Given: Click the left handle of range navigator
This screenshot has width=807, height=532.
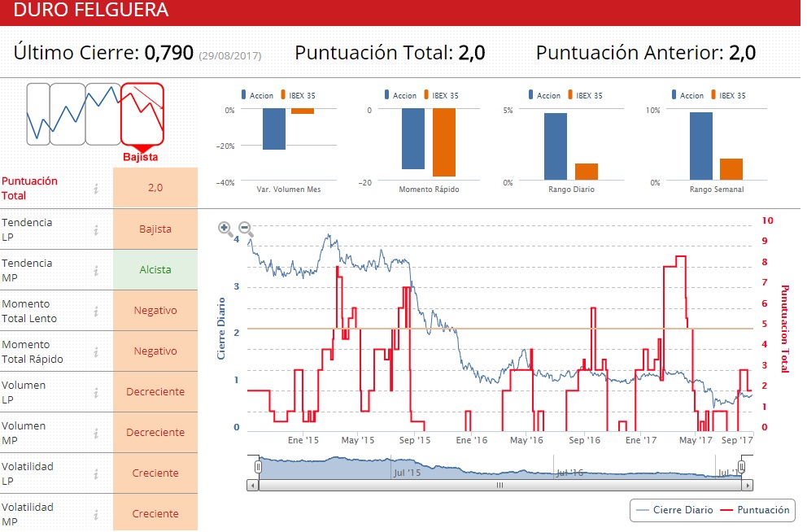Looking at the screenshot, I should (x=258, y=467).
